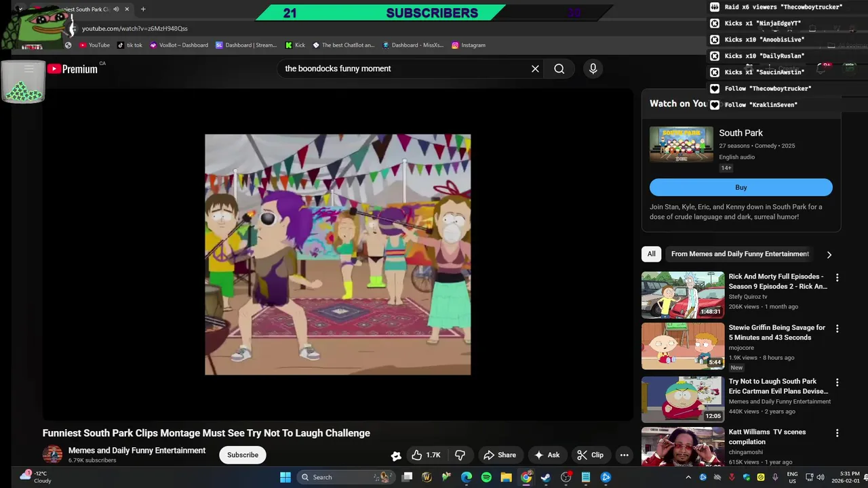Viewport: 868px width, 488px height.
Task: Click the magnifier search button
Action: pos(559,68)
